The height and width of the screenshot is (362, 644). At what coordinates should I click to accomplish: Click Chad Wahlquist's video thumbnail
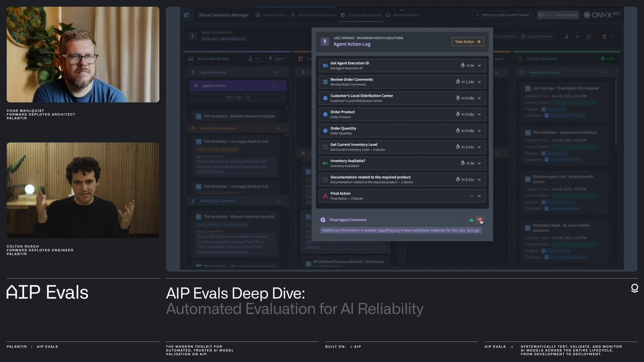83,54
